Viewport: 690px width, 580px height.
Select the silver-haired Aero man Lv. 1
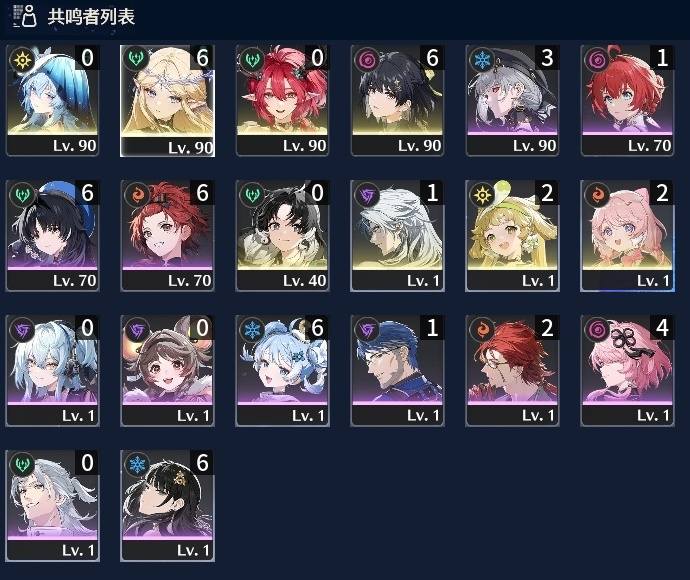click(52, 506)
